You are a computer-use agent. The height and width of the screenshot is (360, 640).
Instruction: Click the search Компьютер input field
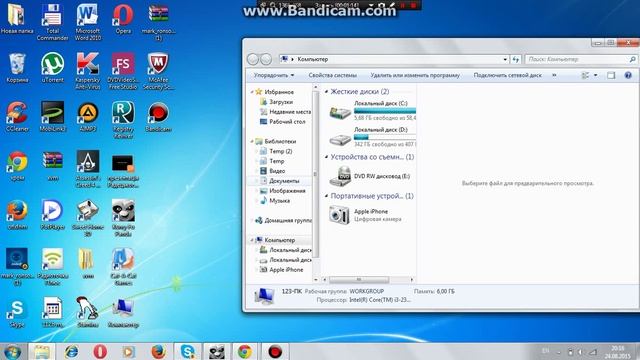[x=581, y=59]
